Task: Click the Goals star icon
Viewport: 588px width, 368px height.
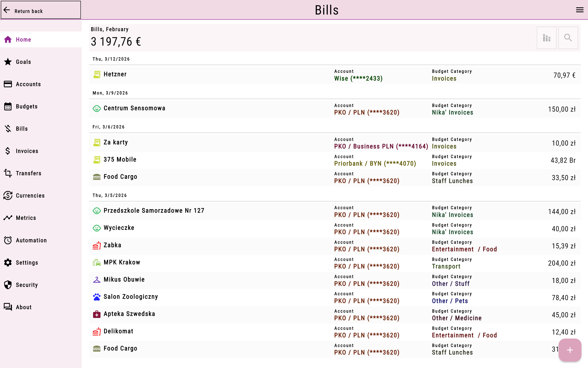Action: pos(8,62)
